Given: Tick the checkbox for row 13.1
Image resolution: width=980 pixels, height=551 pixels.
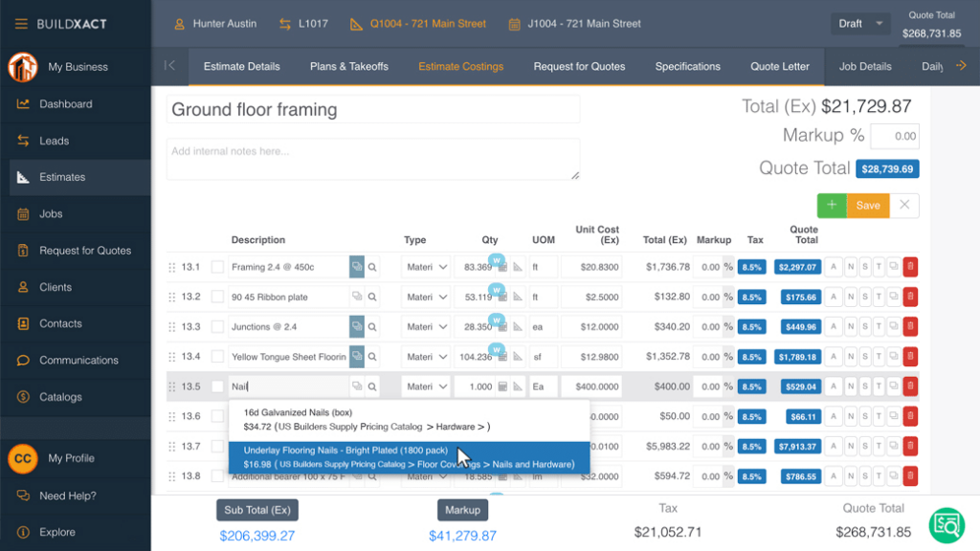Looking at the screenshot, I should 217,268.
